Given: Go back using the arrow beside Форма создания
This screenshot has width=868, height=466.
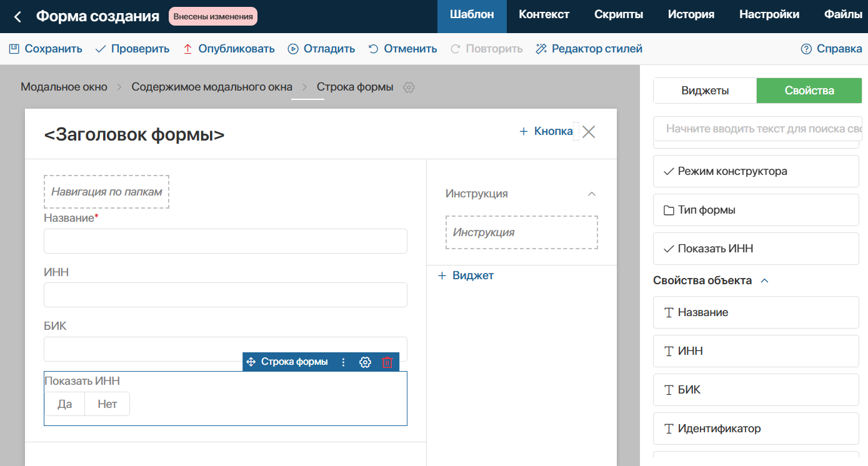Looking at the screenshot, I should tap(17, 17).
